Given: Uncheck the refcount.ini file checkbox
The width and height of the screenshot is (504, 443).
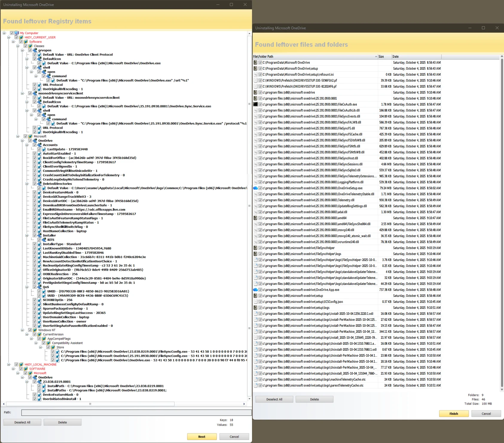Looking at the screenshot, I should 260,74.
